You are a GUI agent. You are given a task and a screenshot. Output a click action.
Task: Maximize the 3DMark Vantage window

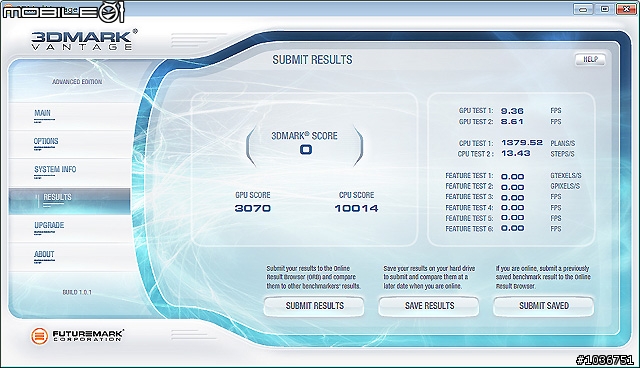604,9
